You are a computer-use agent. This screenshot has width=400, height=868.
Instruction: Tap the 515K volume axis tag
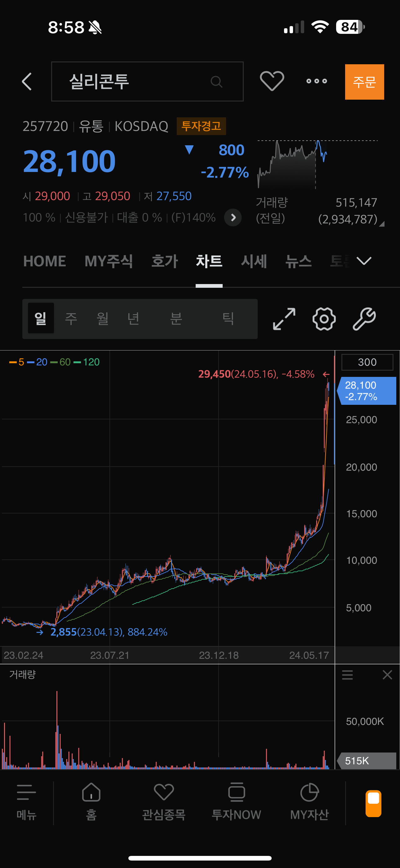(367, 761)
